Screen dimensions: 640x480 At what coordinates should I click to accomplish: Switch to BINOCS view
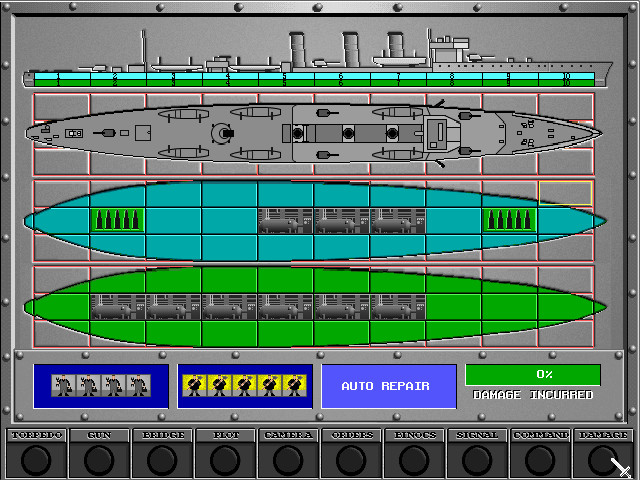(x=414, y=453)
